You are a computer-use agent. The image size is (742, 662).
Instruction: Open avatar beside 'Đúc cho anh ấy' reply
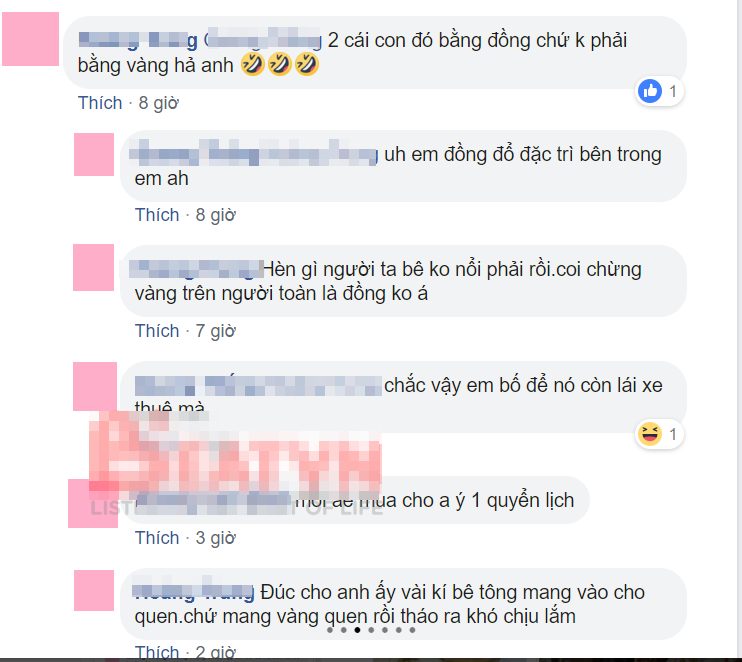[x=94, y=590]
